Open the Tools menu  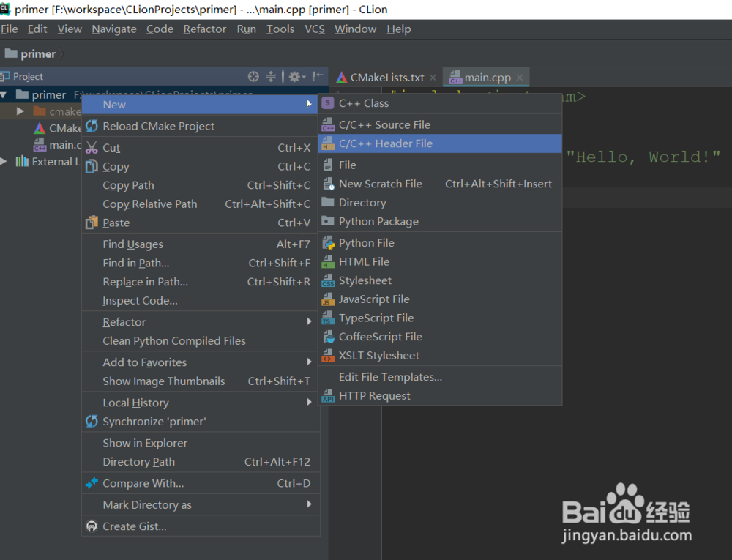click(x=280, y=29)
